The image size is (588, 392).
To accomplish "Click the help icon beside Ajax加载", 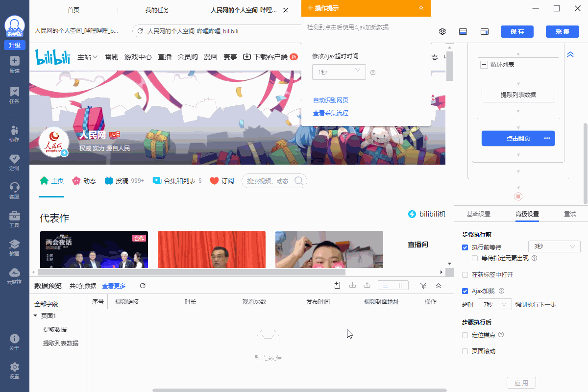I will (501, 291).
